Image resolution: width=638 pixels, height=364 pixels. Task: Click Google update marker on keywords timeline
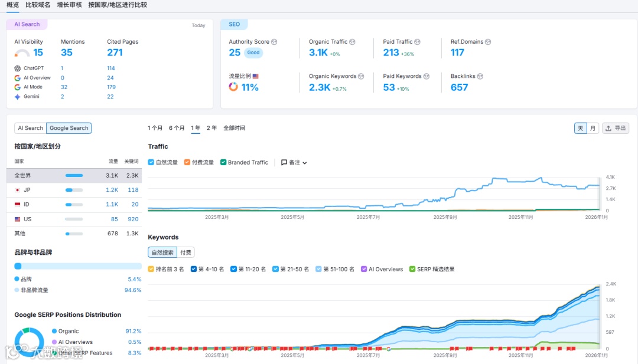[389, 349]
